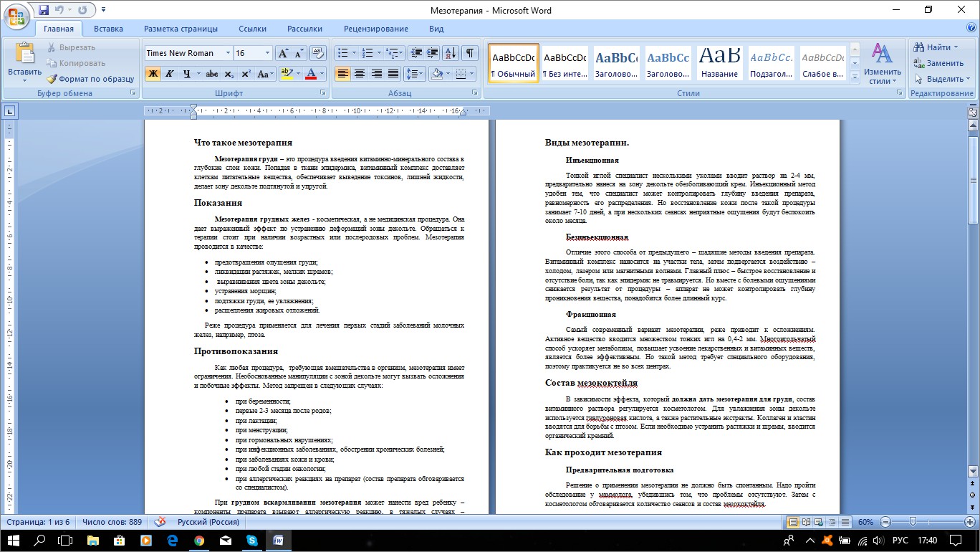Apply the Обычный style
Viewport: 980px width, 552px height.
click(514, 63)
